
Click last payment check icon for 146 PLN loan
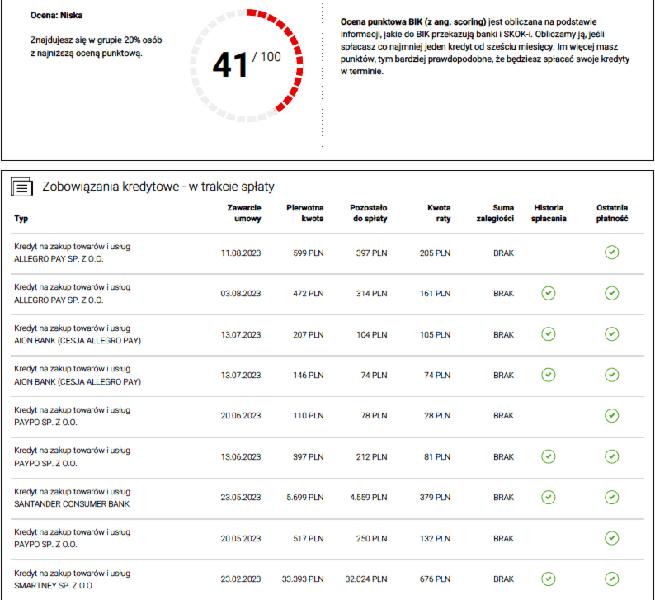(x=612, y=375)
